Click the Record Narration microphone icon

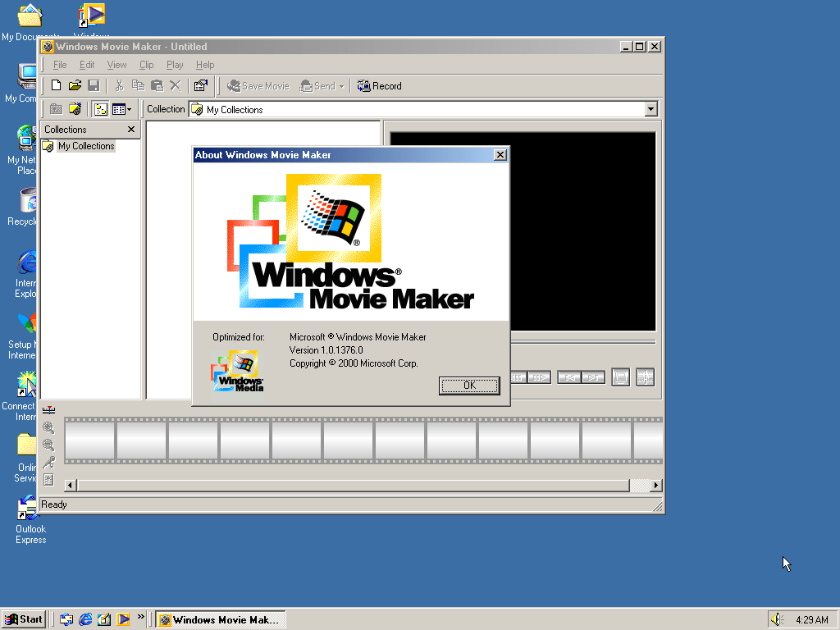click(48, 463)
